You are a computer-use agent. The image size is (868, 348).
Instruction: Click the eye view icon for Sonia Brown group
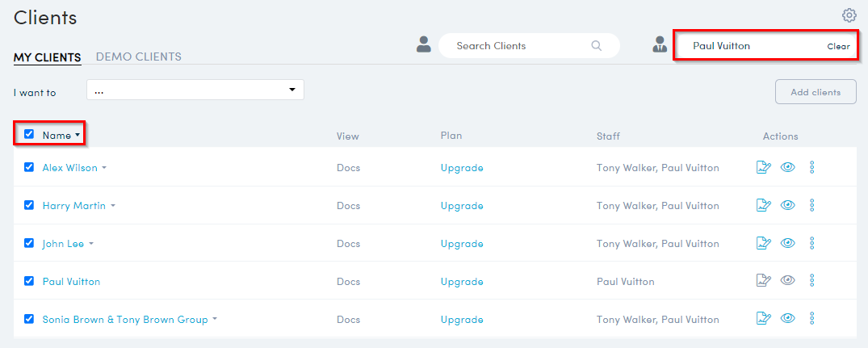[x=788, y=319]
